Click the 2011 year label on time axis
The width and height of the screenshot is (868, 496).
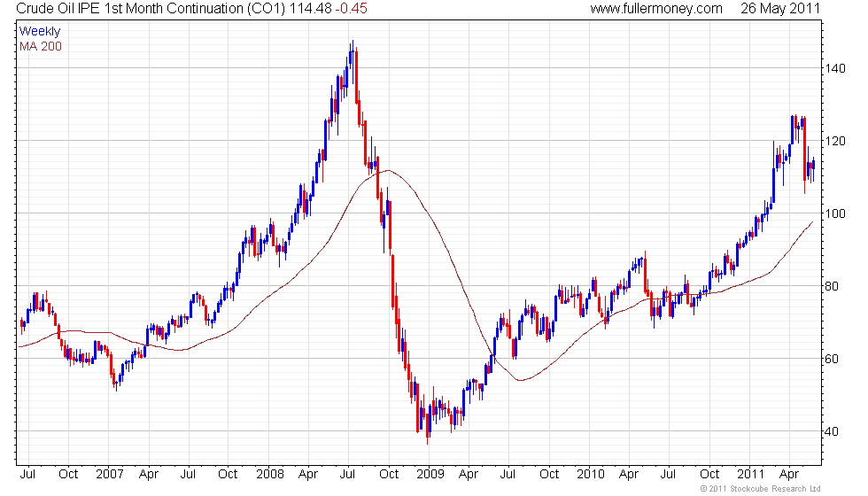point(751,474)
